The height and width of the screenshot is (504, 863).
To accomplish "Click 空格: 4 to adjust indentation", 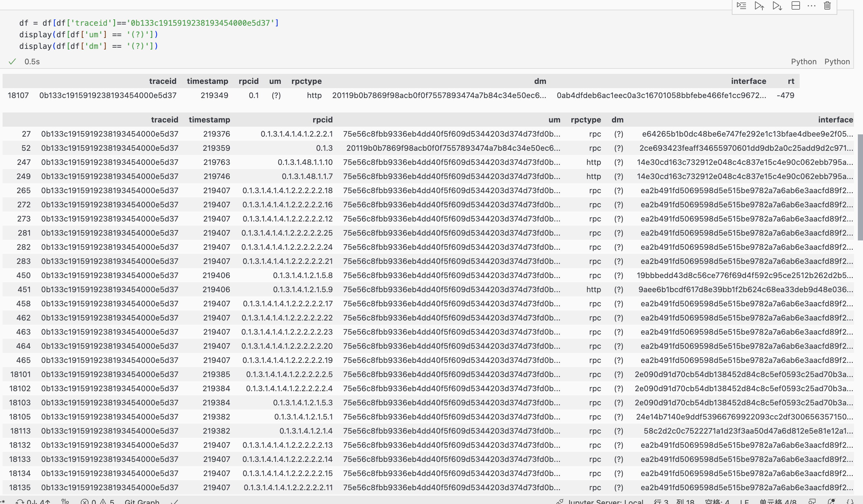I will point(717,501).
